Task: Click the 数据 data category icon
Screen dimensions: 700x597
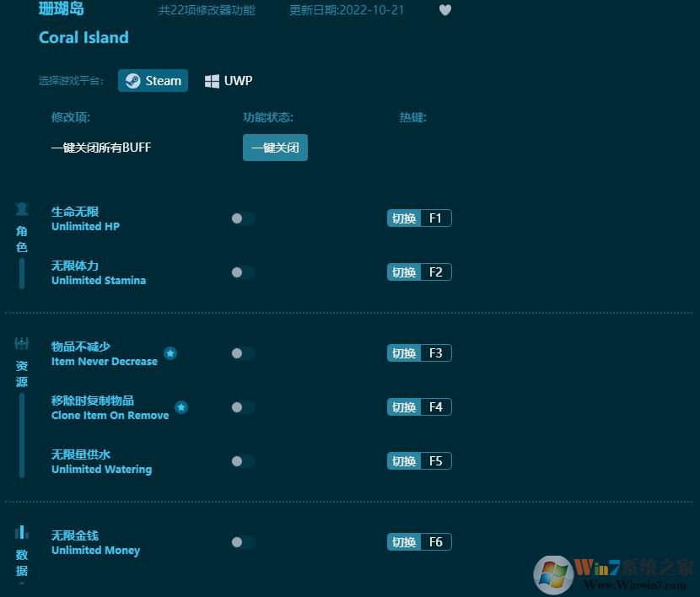Action: pos(21,532)
